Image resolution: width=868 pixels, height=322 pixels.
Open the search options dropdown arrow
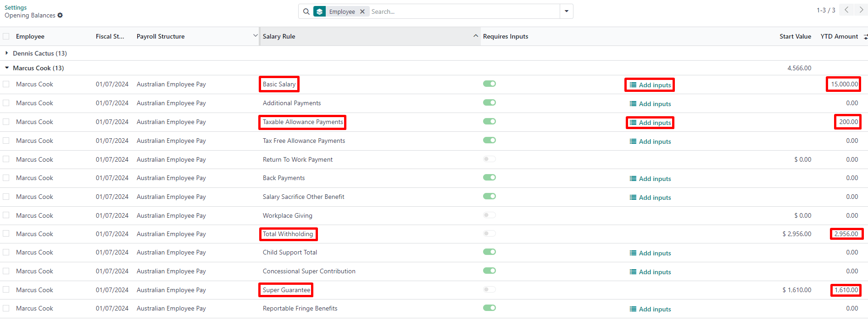[567, 11]
